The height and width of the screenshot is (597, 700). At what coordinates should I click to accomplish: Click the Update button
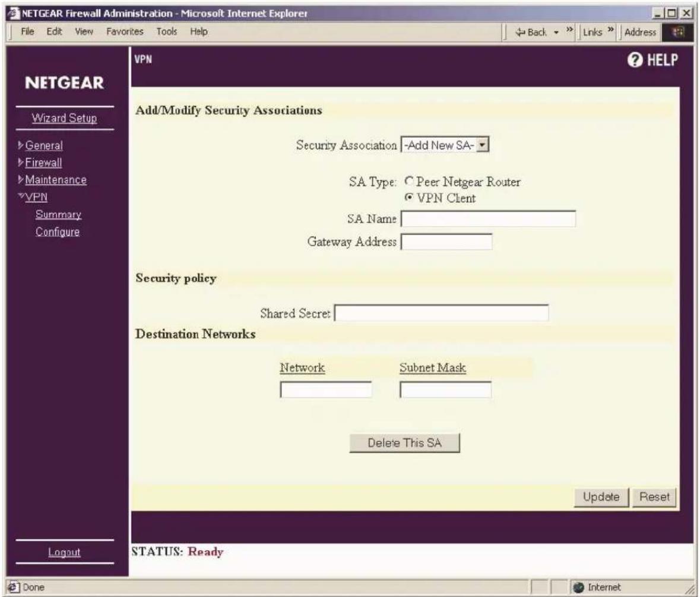pos(601,497)
